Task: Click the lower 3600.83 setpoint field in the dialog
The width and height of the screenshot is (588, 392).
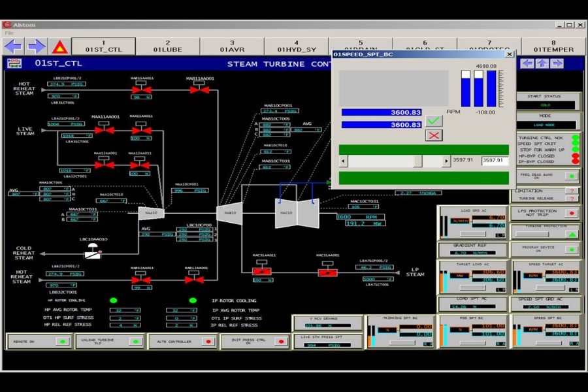Action: (382, 125)
